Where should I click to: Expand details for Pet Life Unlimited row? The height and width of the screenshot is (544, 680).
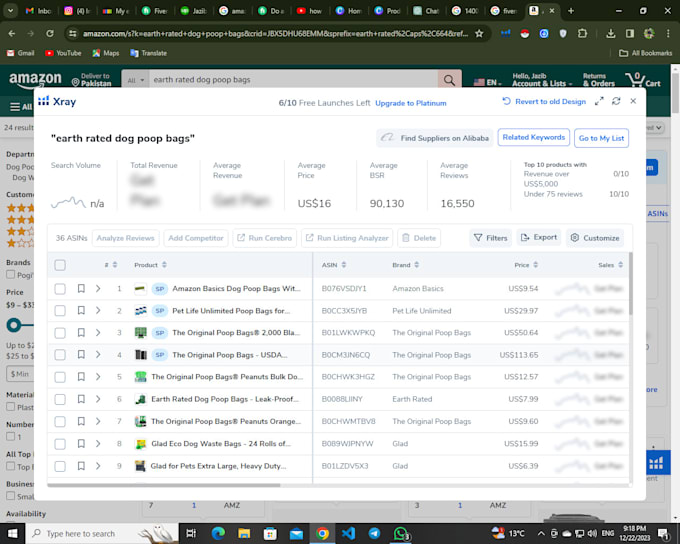pyautogui.click(x=98, y=311)
